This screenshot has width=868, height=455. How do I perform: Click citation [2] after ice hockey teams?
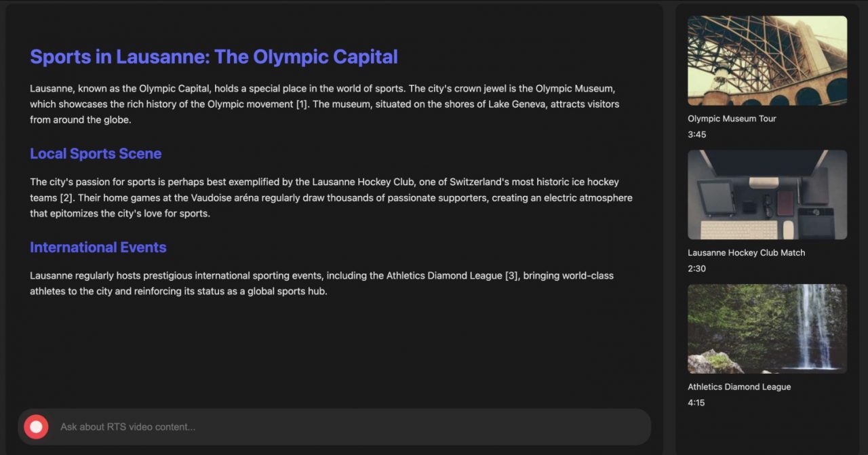click(x=66, y=198)
